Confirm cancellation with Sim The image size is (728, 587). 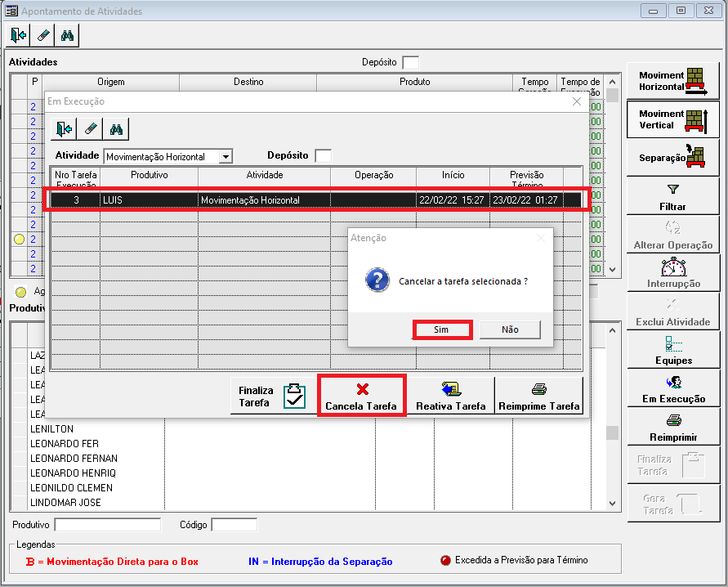pos(441,329)
